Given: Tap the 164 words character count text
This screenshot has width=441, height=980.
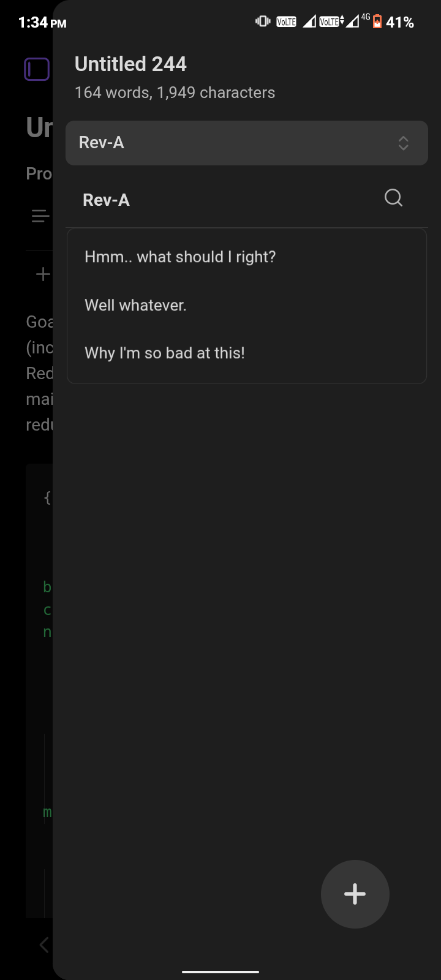Looking at the screenshot, I should click(x=175, y=92).
